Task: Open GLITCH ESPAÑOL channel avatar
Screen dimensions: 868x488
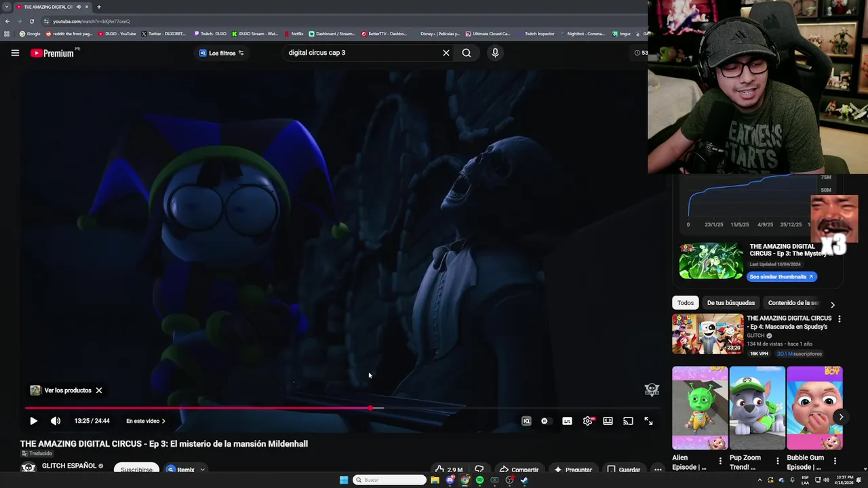Action: [x=28, y=468]
